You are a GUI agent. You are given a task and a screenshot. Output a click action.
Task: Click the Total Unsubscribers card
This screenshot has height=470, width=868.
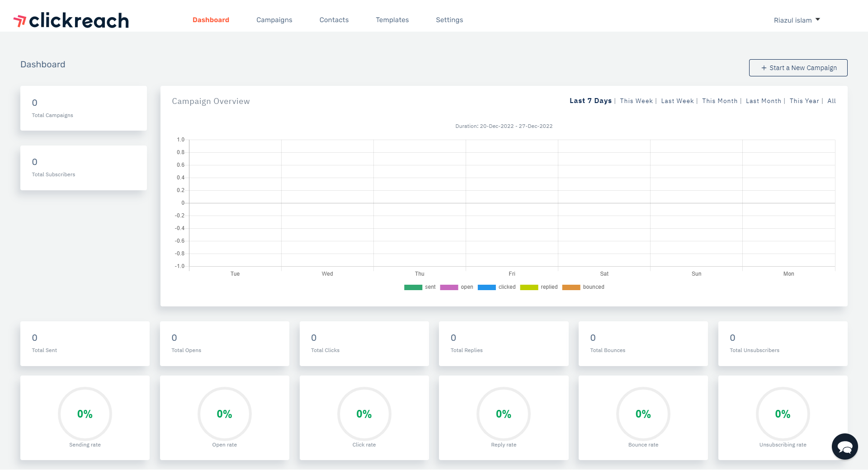pyautogui.click(x=783, y=343)
